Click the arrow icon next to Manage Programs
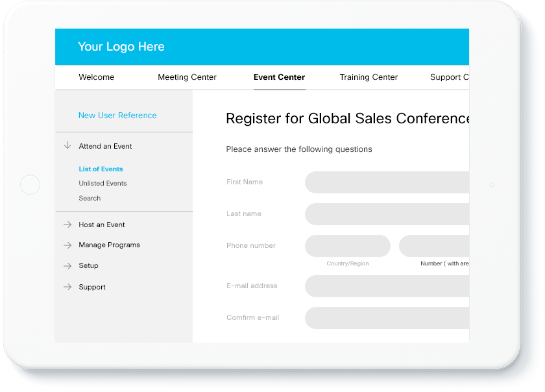 point(67,245)
